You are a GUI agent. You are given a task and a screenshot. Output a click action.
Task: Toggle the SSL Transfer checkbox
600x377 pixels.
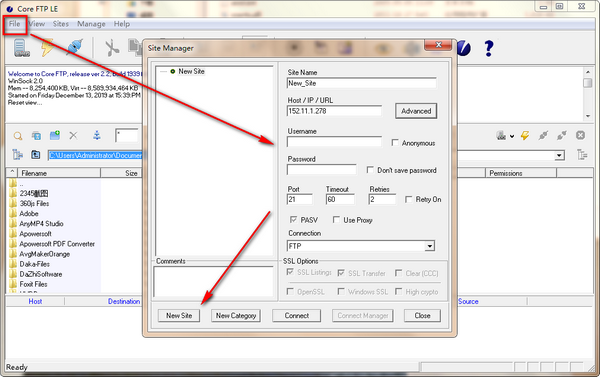(x=341, y=273)
